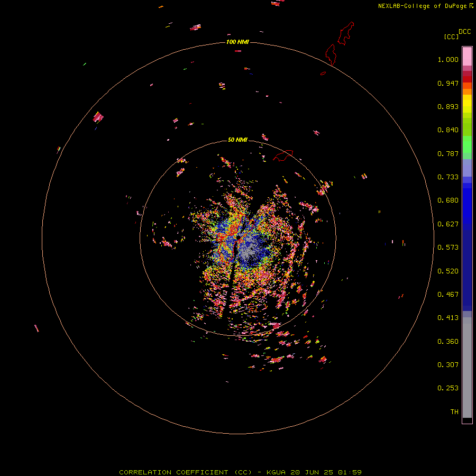Select the 0.893 scale value
The width and height of the screenshot is (476, 476).
pyautogui.click(x=448, y=106)
